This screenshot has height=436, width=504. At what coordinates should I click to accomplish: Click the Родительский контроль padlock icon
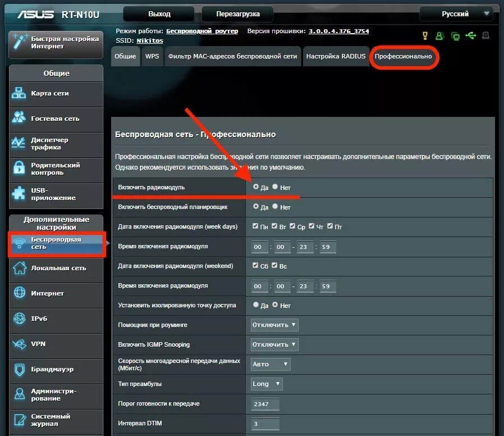(x=19, y=167)
